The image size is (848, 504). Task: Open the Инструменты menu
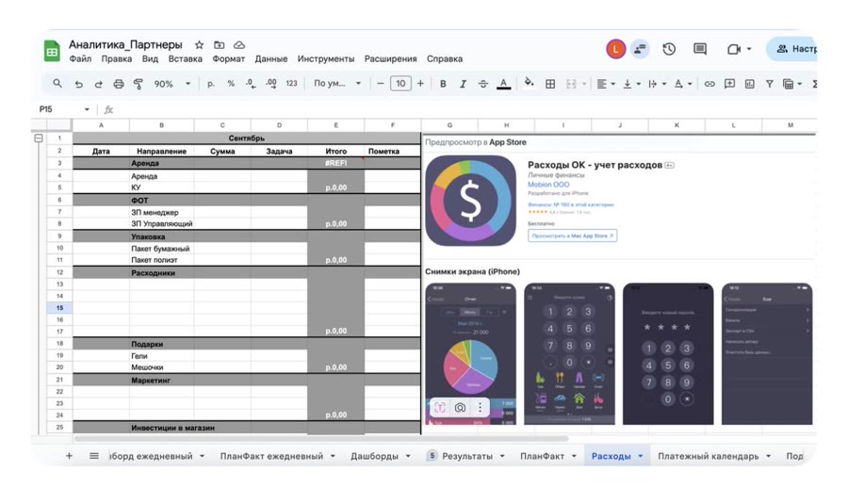[326, 59]
